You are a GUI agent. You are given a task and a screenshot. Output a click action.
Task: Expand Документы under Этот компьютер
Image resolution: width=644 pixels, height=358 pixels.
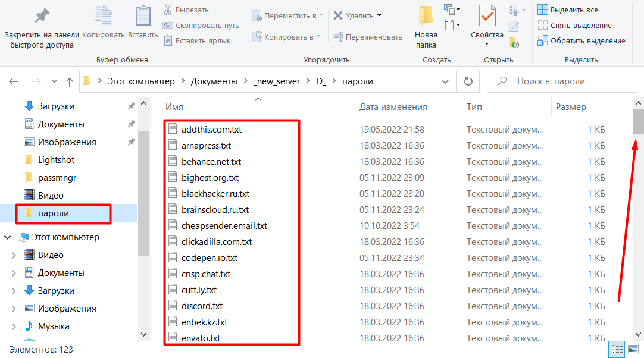[x=14, y=273]
